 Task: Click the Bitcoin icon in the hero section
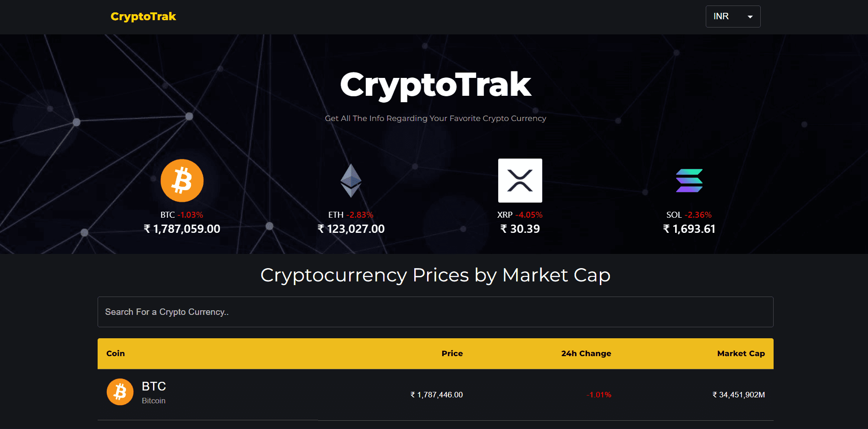click(182, 180)
